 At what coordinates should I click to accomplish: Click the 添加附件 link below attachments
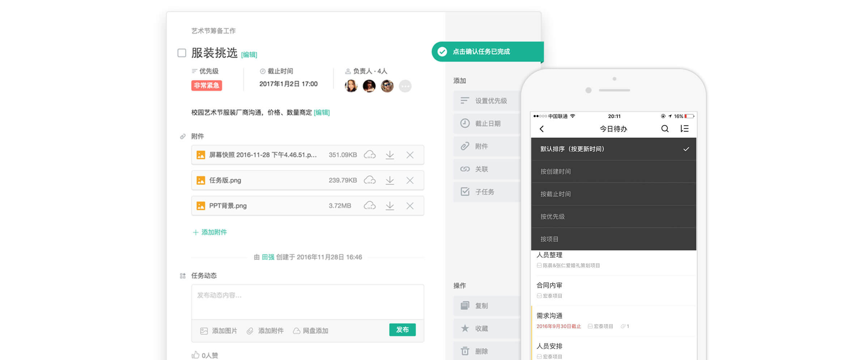[x=210, y=232]
